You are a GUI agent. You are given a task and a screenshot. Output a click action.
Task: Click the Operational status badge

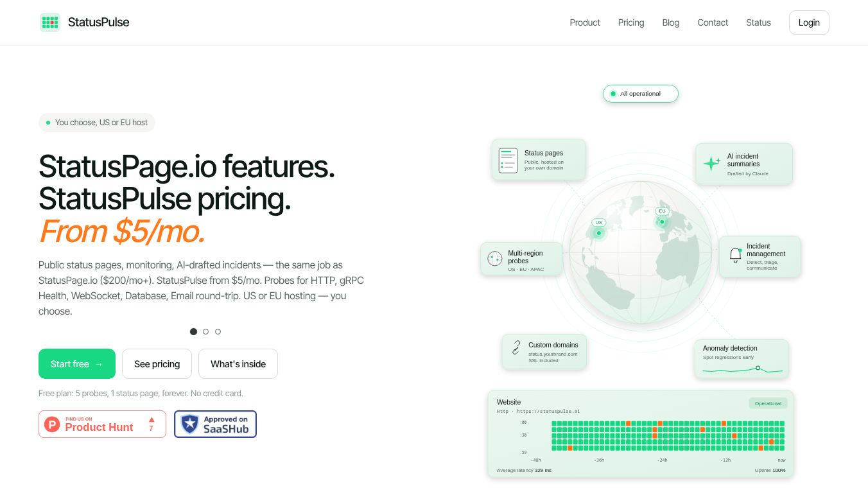(x=768, y=403)
